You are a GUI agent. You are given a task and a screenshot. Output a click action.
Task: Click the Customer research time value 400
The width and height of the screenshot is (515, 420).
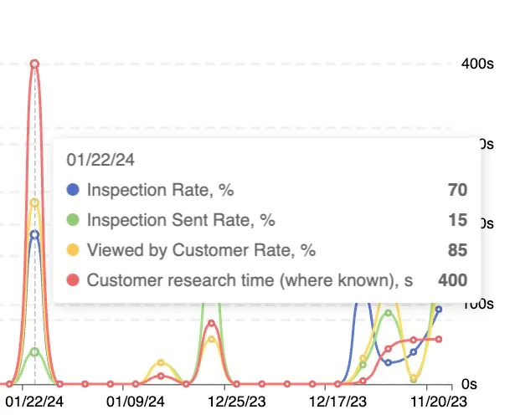(x=452, y=280)
